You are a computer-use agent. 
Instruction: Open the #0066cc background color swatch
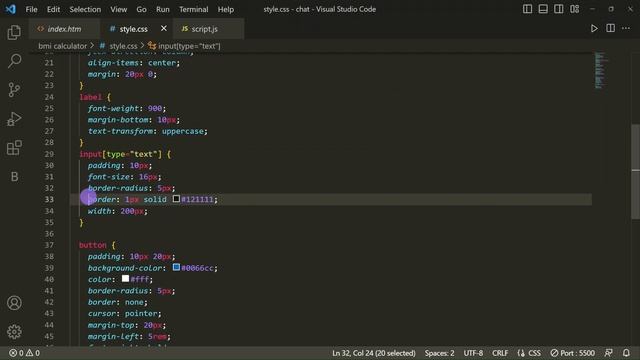click(x=176, y=267)
